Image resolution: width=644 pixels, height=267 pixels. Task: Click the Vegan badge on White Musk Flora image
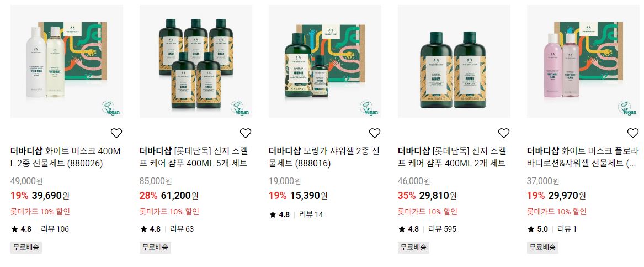627,108
